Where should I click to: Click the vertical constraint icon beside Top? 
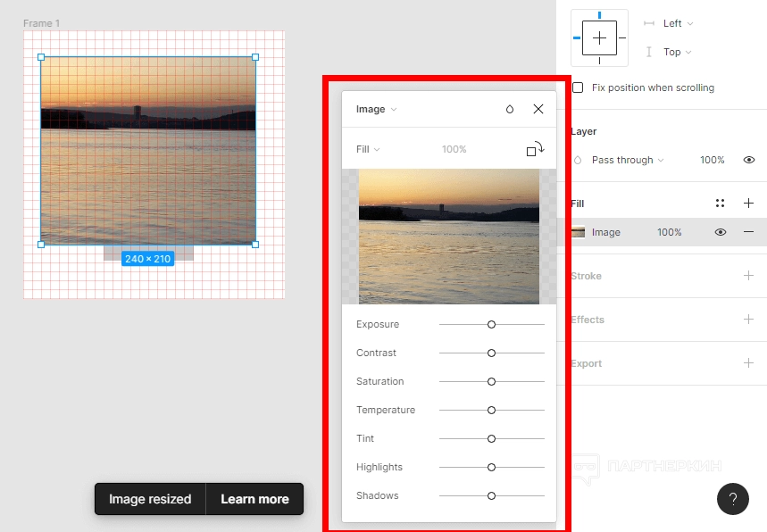648,52
